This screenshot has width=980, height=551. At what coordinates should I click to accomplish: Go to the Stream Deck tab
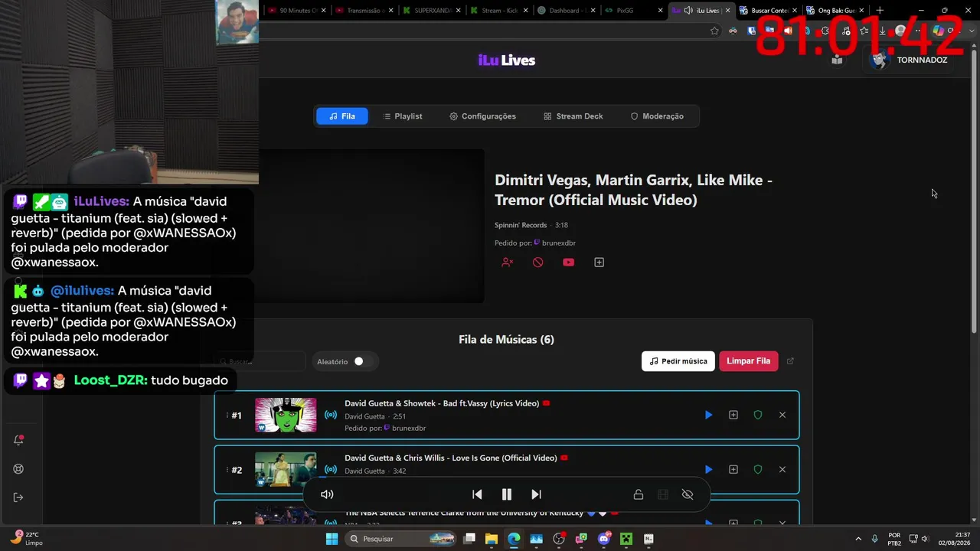[573, 116]
